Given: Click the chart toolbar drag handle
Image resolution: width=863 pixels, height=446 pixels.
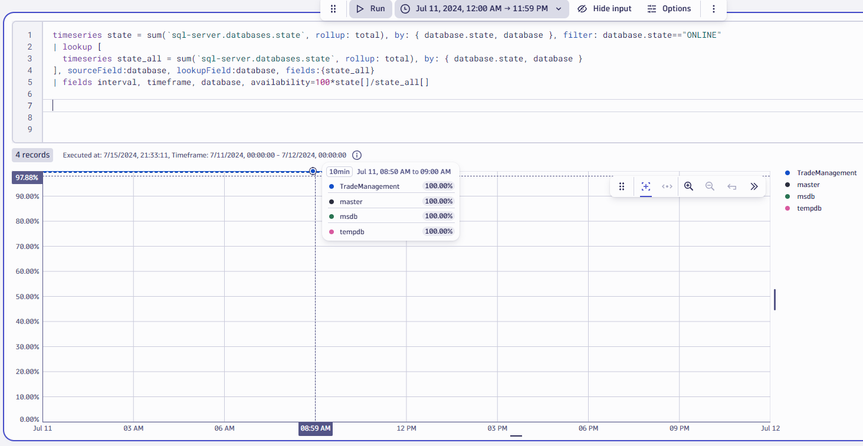Looking at the screenshot, I should 622,187.
